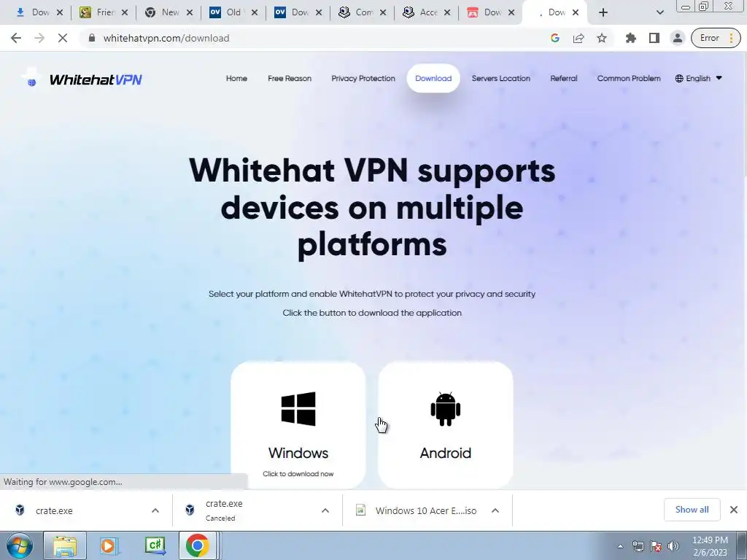
Task: Click the Error menu button
Action: (716, 38)
